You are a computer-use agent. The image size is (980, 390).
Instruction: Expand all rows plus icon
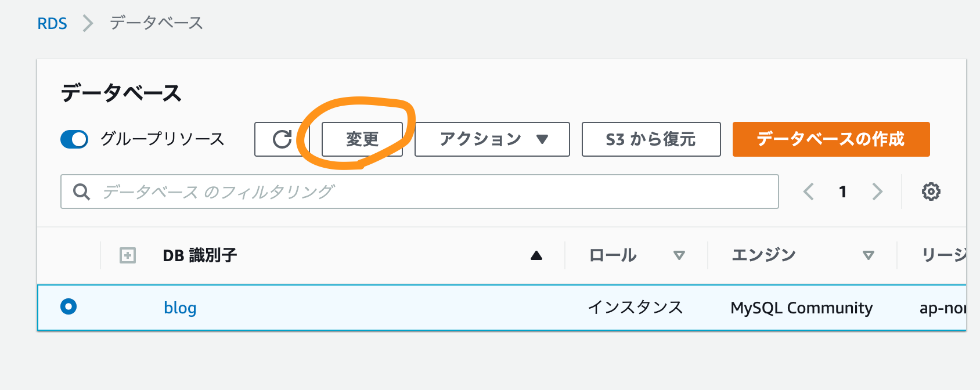[x=128, y=255]
